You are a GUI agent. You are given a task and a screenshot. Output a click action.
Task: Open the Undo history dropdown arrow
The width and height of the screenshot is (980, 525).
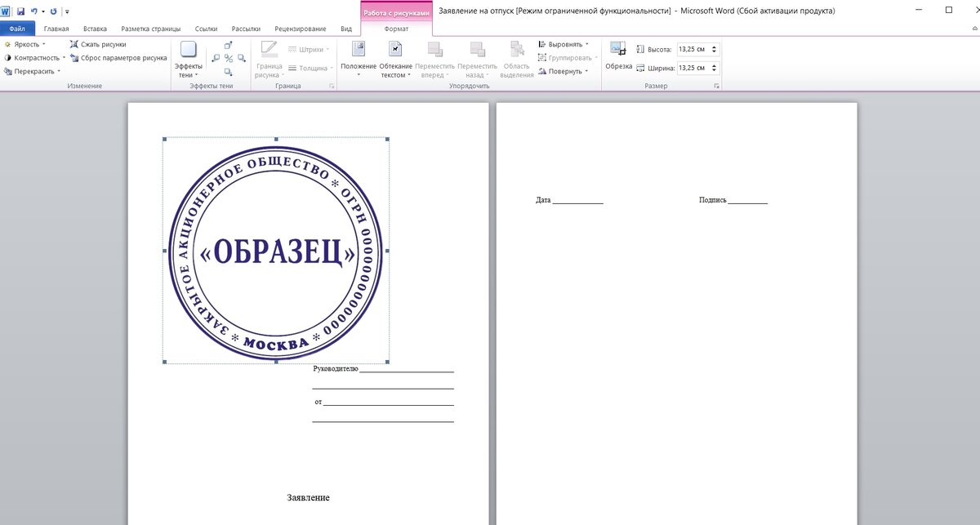(42, 12)
